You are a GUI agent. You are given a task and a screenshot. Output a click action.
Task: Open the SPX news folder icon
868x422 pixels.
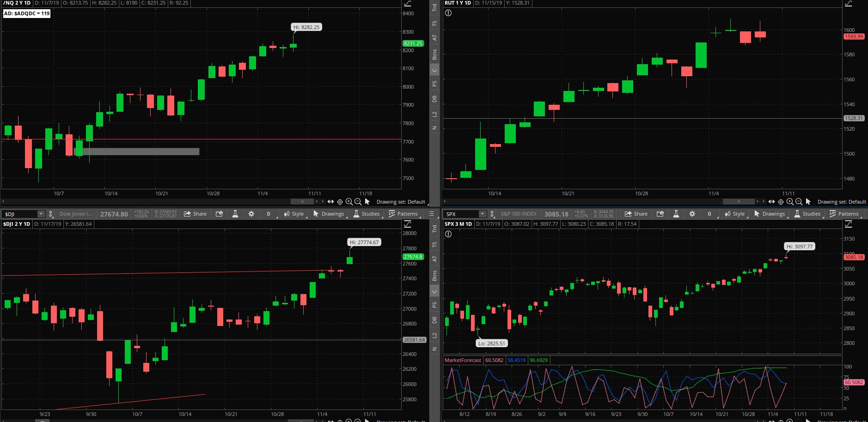point(660,214)
